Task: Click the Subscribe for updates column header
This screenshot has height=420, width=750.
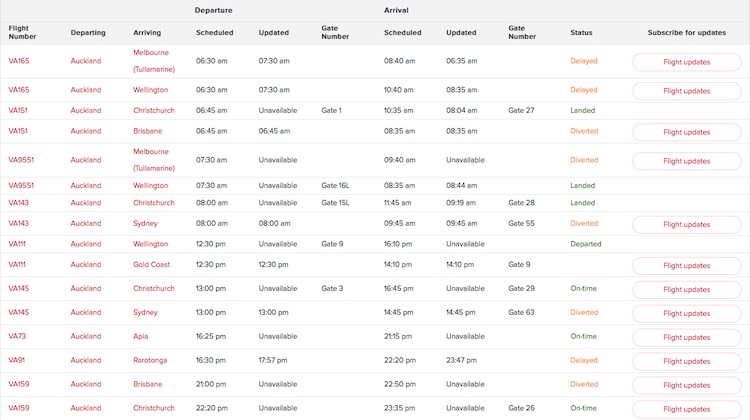Action: 686,33
